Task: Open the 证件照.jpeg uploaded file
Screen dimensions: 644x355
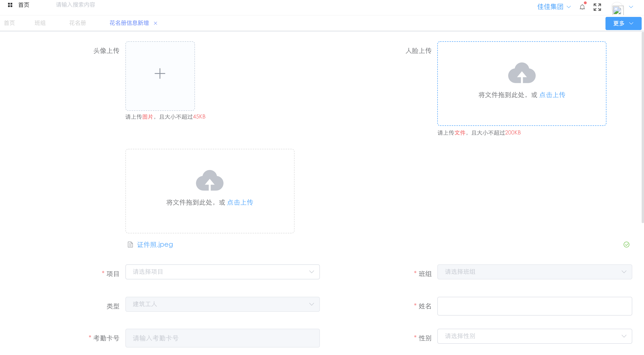Action: coord(155,244)
